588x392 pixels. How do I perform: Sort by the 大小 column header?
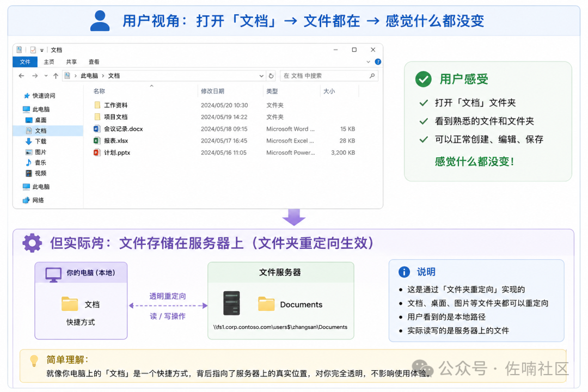pyautogui.click(x=329, y=91)
